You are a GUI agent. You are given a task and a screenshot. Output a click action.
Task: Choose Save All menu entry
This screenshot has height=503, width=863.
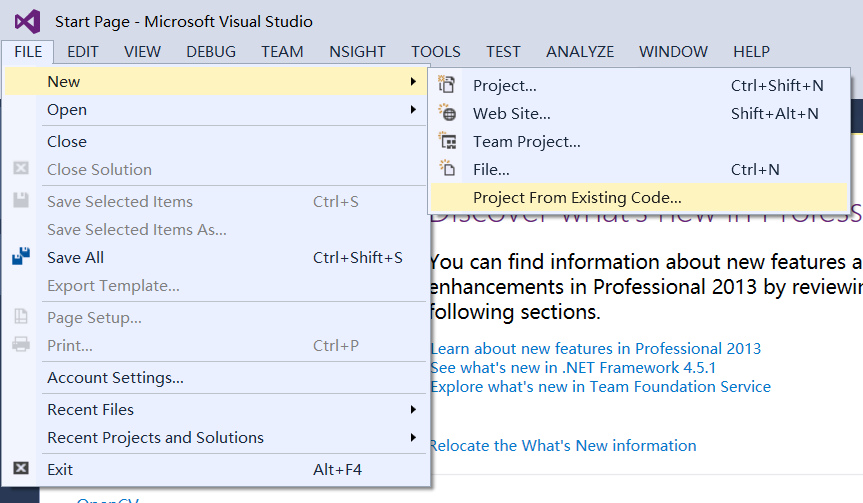(x=217, y=258)
